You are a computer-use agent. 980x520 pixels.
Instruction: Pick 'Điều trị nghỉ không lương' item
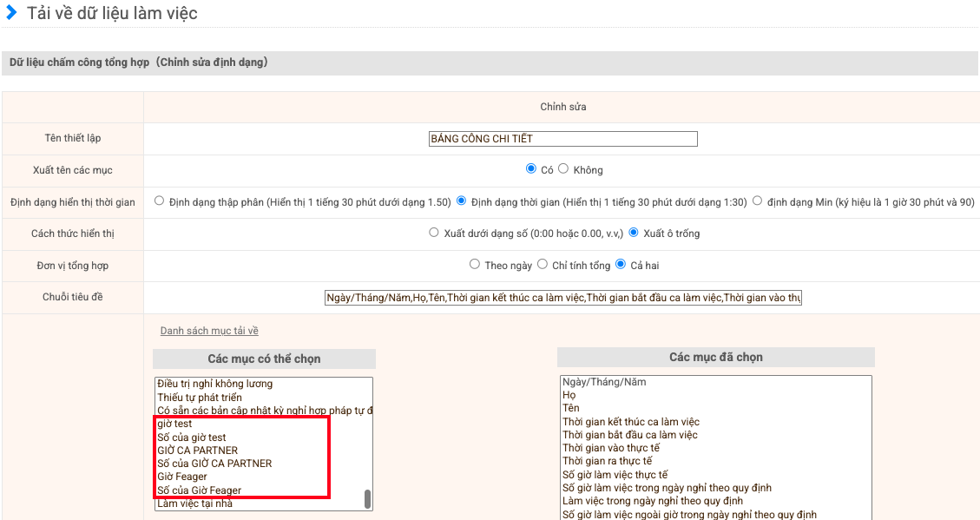(214, 384)
